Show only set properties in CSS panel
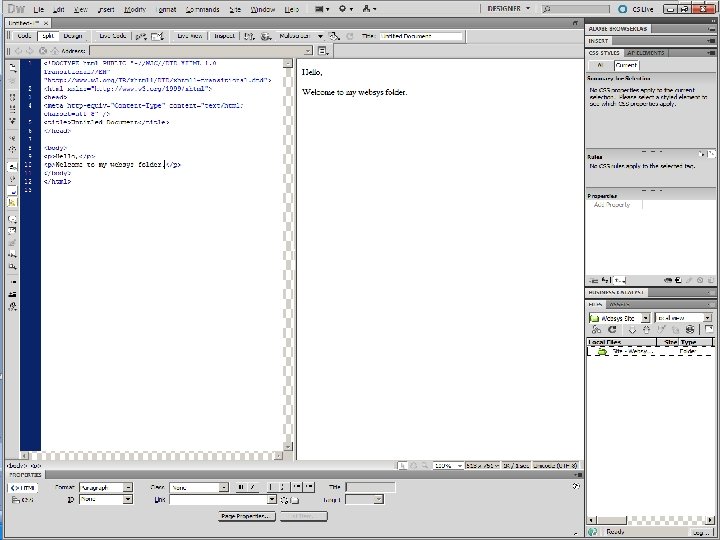720x540 pixels. pos(619,280)
